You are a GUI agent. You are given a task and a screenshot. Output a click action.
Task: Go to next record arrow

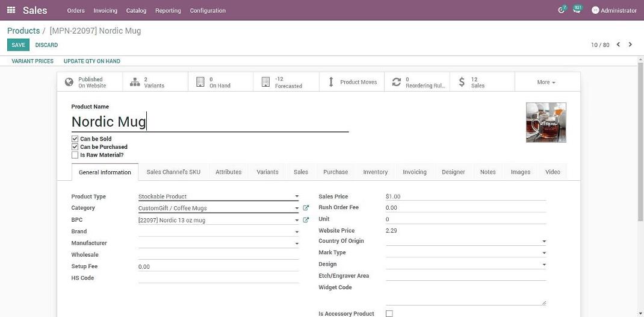(630, 45)
